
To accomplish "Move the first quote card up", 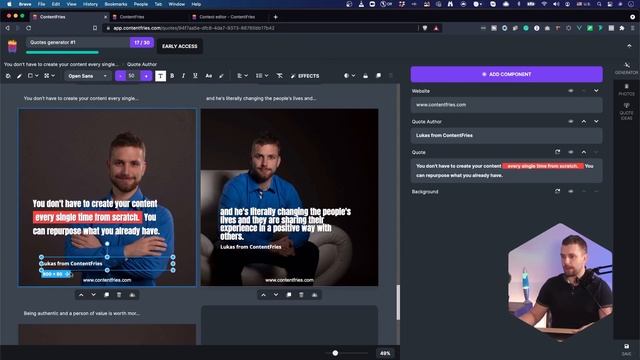I will tap(81, 295).
